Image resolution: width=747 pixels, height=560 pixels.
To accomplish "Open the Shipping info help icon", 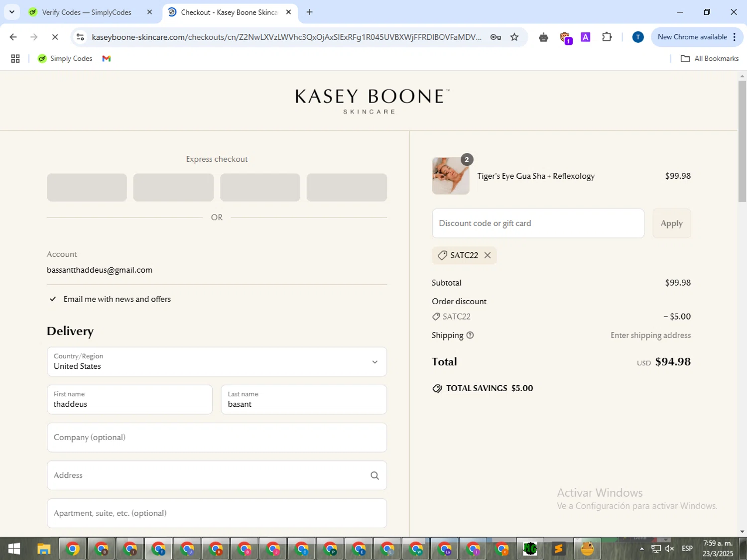I will pyautogui.click(x=470, y=336).
